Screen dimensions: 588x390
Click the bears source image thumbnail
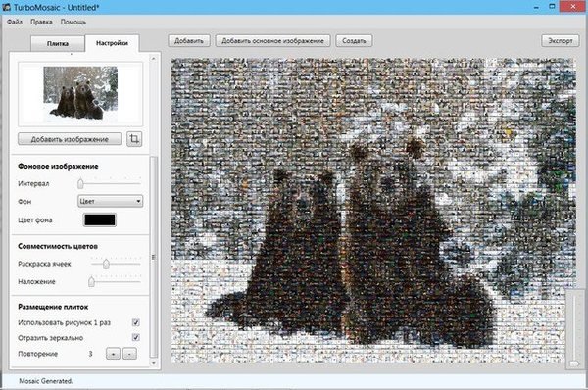pyautogui.click(x=80, y=94)
